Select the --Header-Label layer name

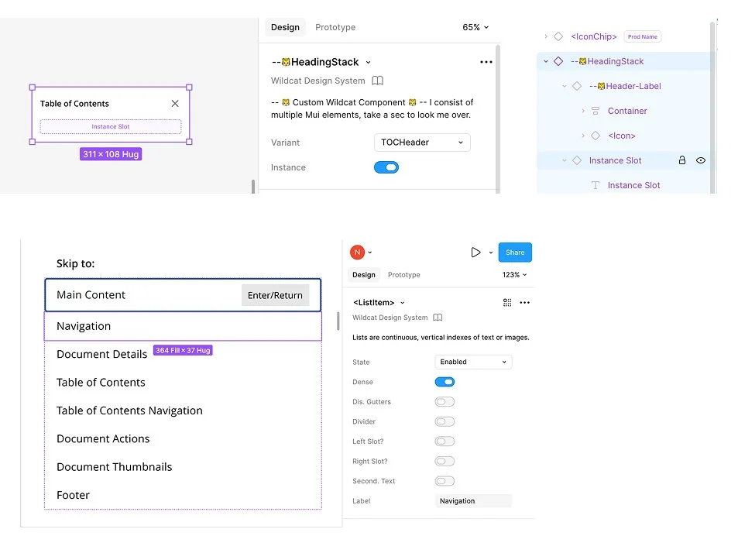pyautogui.click(x=625, y=86)
